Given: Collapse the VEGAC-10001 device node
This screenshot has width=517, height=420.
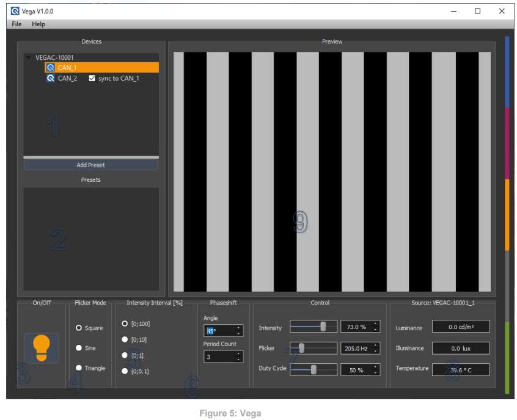Looking at the screenshot, I should (28, 57).
